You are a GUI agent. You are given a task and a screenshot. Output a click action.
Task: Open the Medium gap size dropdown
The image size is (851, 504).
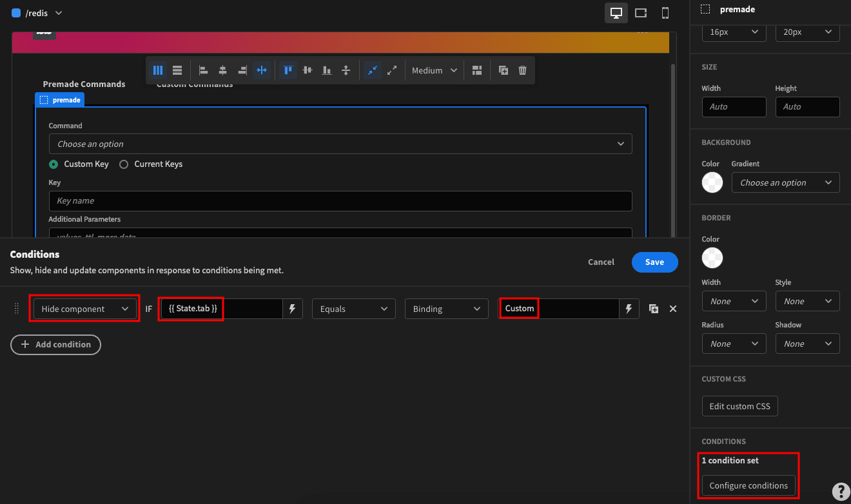(x=435, y=70)
